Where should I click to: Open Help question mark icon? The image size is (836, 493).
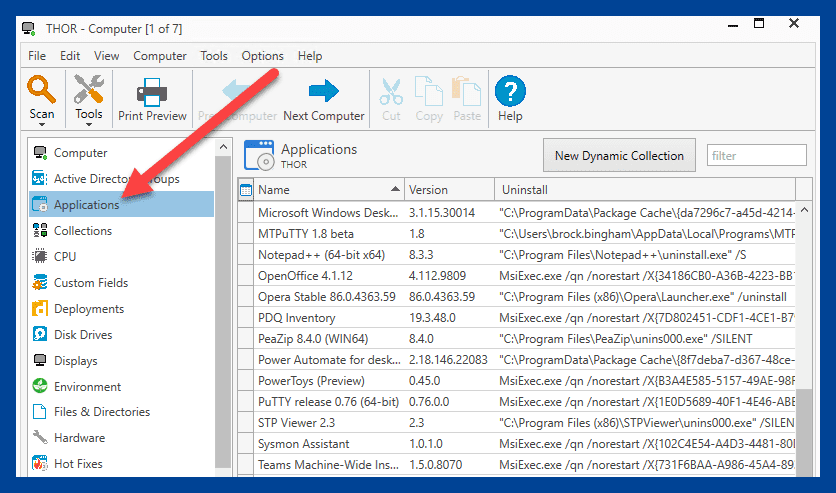click(x=510, y=91)
